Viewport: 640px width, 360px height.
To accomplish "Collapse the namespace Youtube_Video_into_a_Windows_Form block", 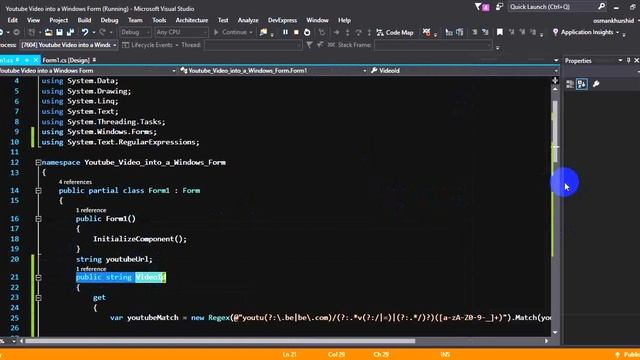I will coord(38,162).
